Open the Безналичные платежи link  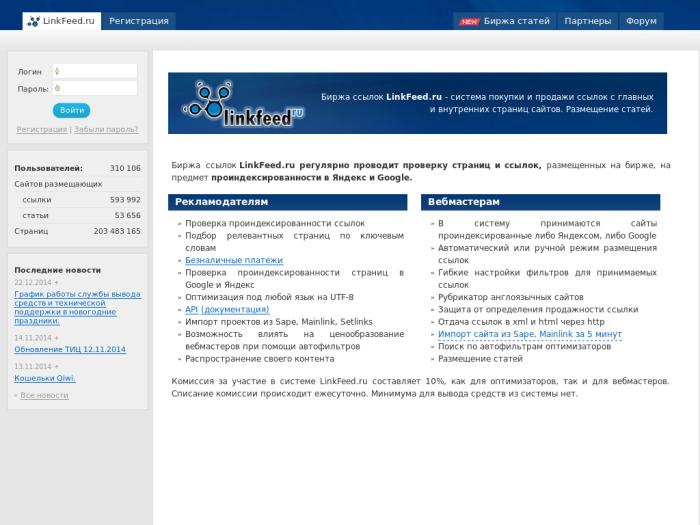pos(234,260)
